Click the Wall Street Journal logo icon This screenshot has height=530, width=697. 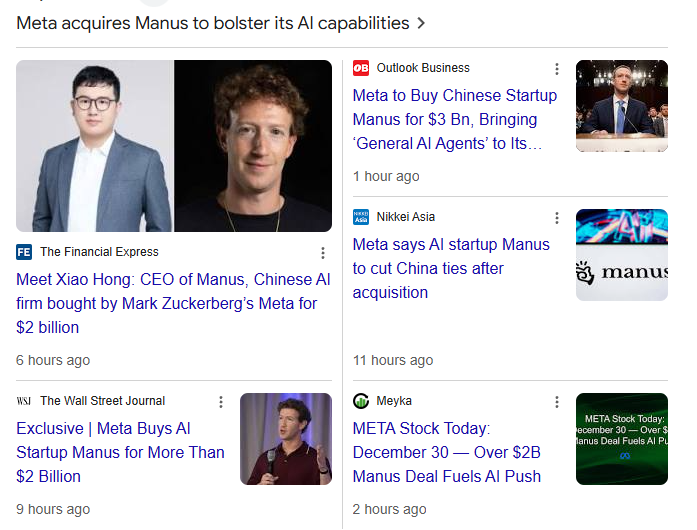click(24, 401)
